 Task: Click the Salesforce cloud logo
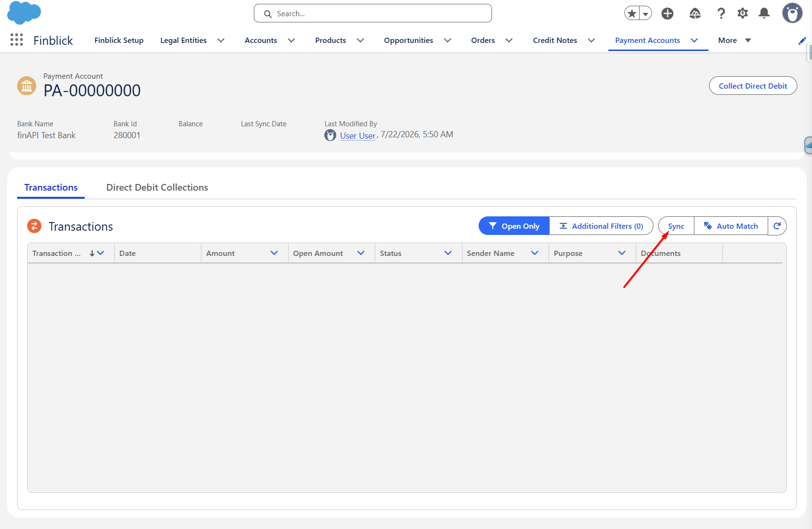(24, 12)
